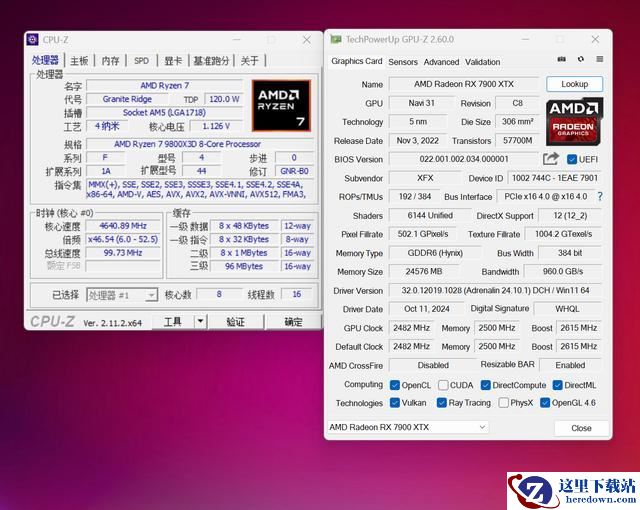The width and height of the screenshot is (640, 510).
Task: Toggle the DirectML checkbox
Action: coord(558,385)
